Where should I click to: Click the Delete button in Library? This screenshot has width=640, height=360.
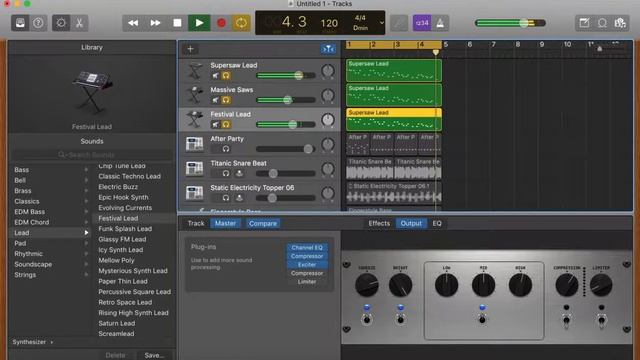116,356
